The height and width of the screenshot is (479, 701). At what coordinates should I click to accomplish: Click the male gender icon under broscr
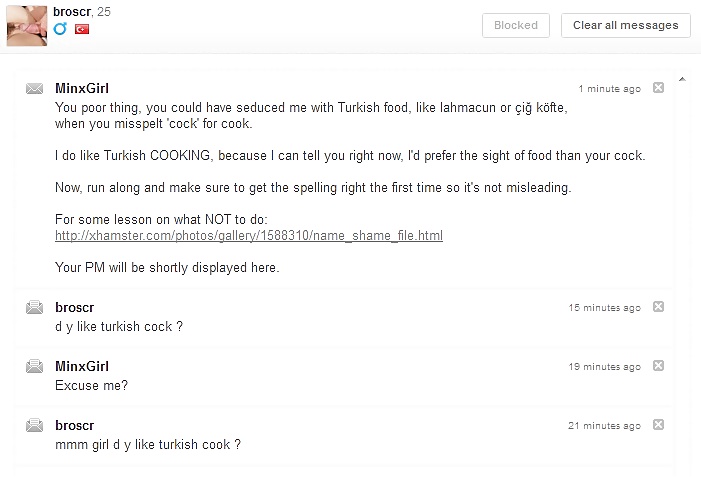click(60, 29)
